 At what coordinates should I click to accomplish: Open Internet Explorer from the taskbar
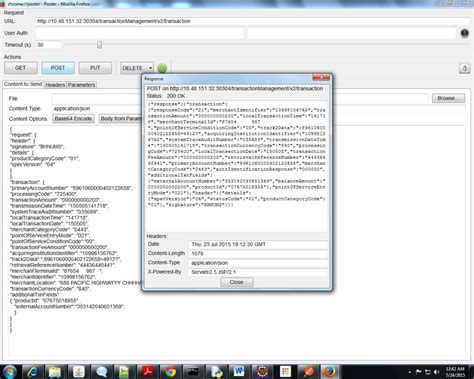(x=32, y=372)
